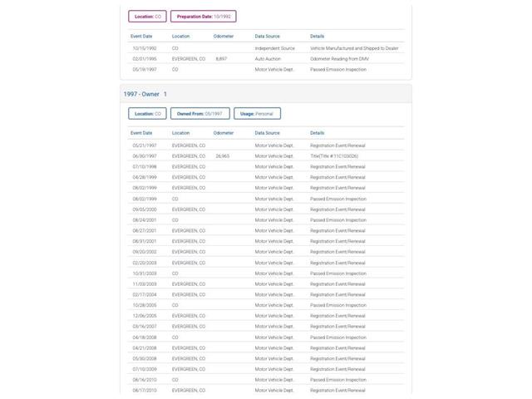The height and width of the screenshot is (399, 532).
Task: Click the Owned From 05/1997 badge
Action: [199, 113]
